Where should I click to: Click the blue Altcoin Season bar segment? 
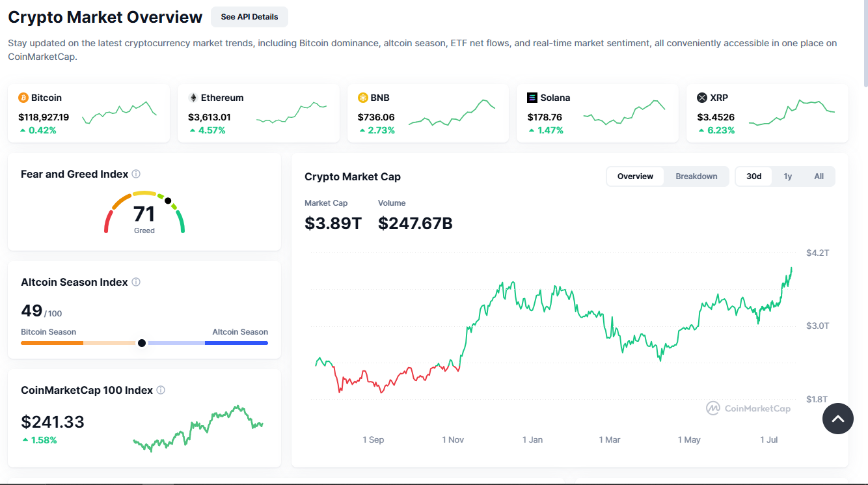click(x=236, y=343)
